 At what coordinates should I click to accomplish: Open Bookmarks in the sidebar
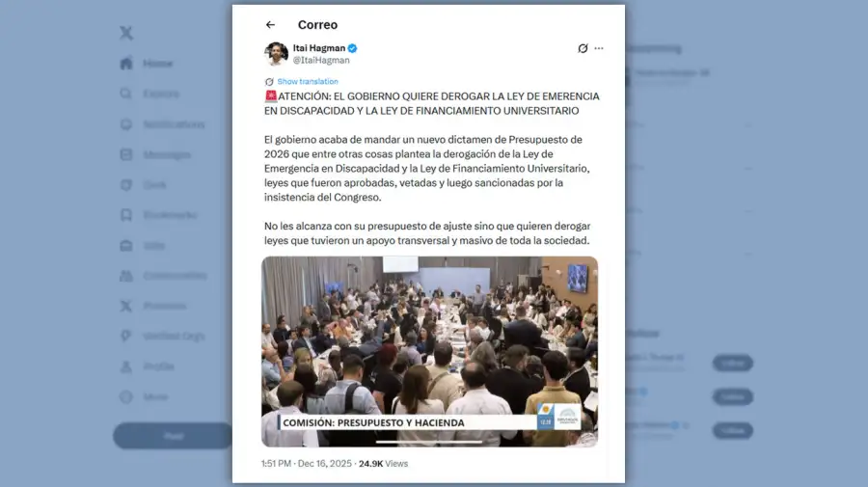pyautogui.click(x=158, y=215)
